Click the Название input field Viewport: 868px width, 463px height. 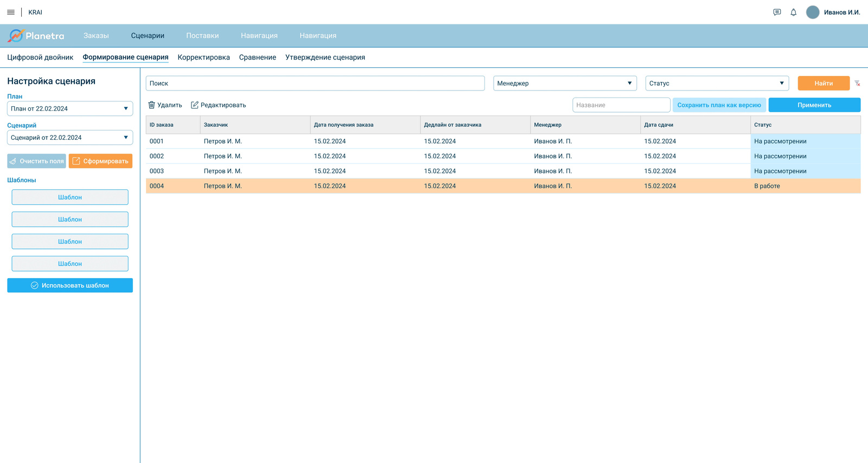[621, 105]
